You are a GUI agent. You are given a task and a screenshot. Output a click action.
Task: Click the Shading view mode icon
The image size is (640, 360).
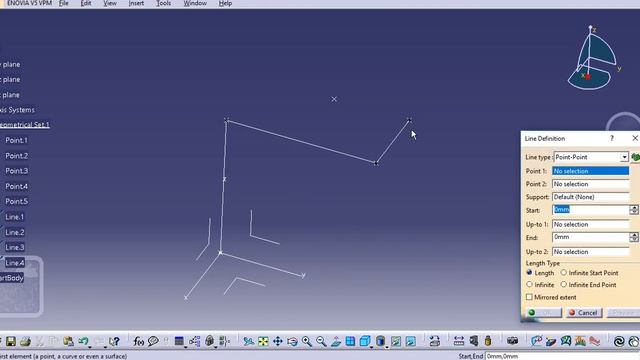(380, 341)
